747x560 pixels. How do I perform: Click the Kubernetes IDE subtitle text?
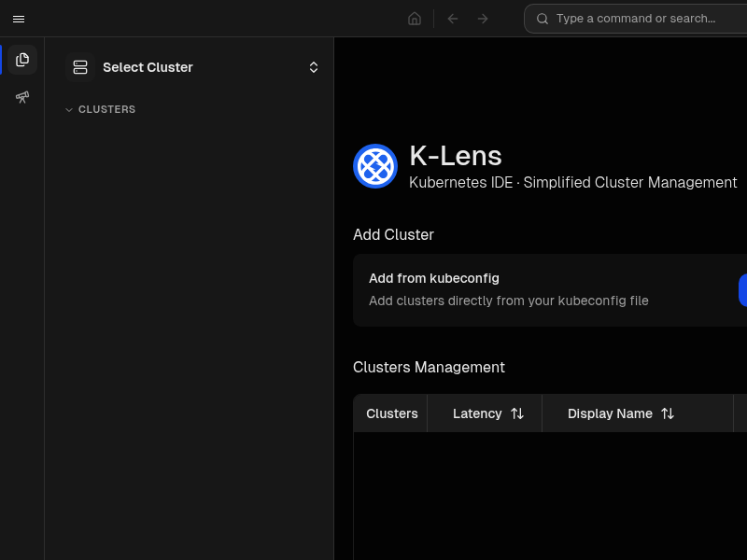click(572, 182)
